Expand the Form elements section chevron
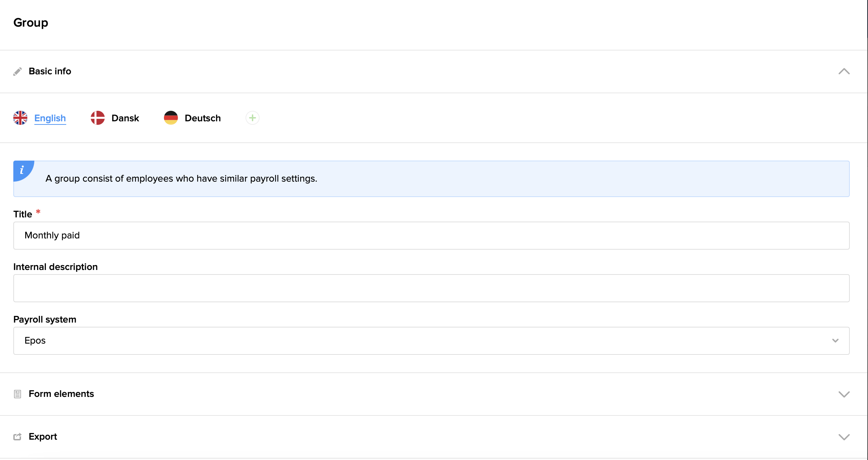Image resolution: width=868 pixels, height=460 pixels. pyautogui.click(x=844, y=394)
